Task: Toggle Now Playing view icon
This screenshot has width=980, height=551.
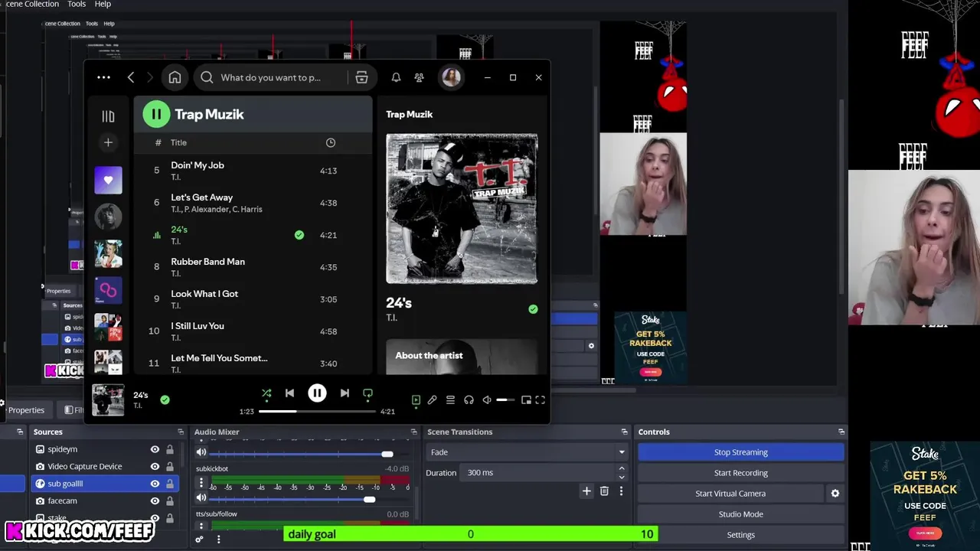Action: point(416,399)
